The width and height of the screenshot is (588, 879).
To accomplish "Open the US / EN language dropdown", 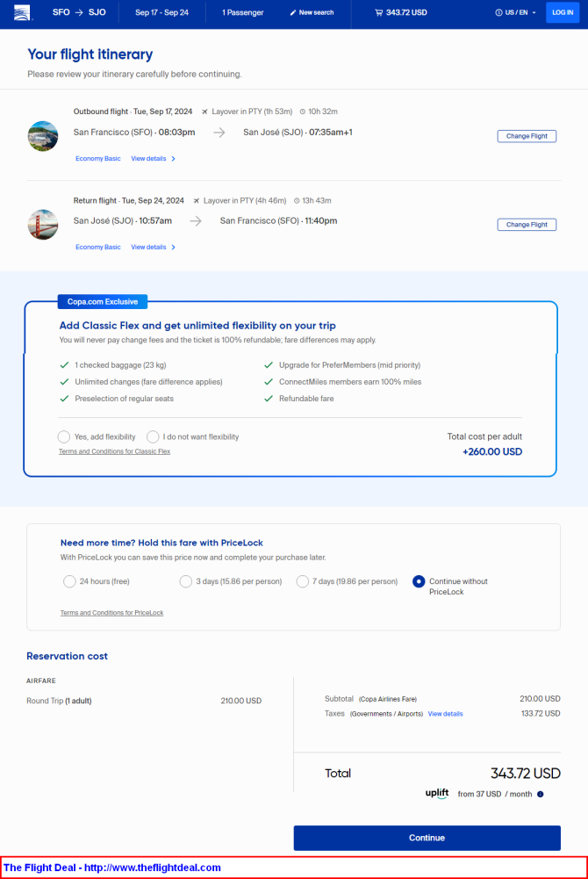I will tap(516, 12).
